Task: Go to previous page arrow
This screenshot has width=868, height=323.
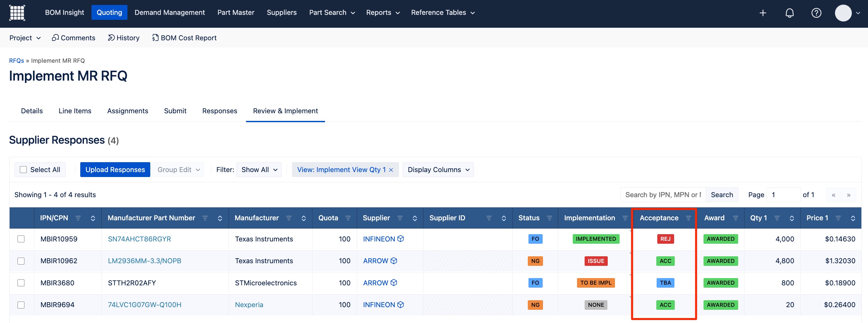Action: coord(833,195)
